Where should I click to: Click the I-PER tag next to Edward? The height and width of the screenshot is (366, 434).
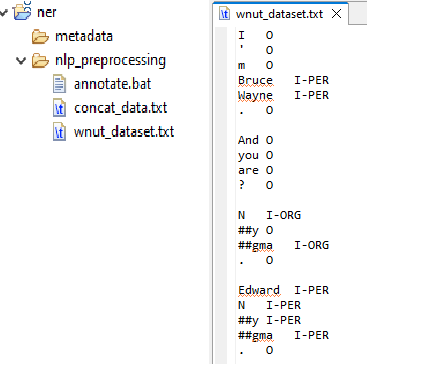coord(311,290)
